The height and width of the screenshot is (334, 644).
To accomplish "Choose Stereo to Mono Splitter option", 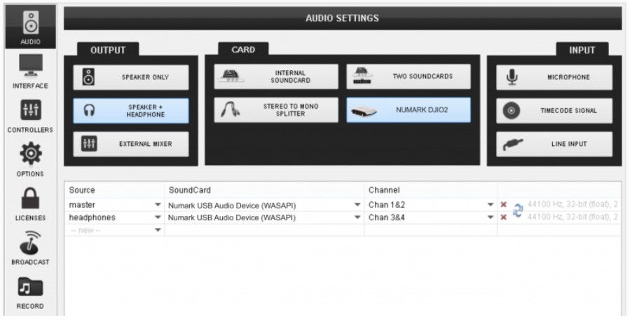I will coord(276,110).
